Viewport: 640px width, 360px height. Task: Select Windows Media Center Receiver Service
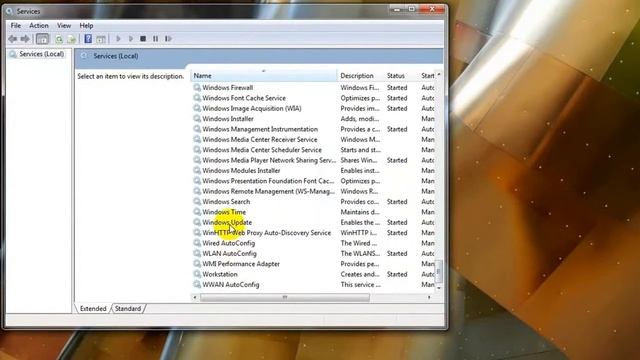(260, 140)
